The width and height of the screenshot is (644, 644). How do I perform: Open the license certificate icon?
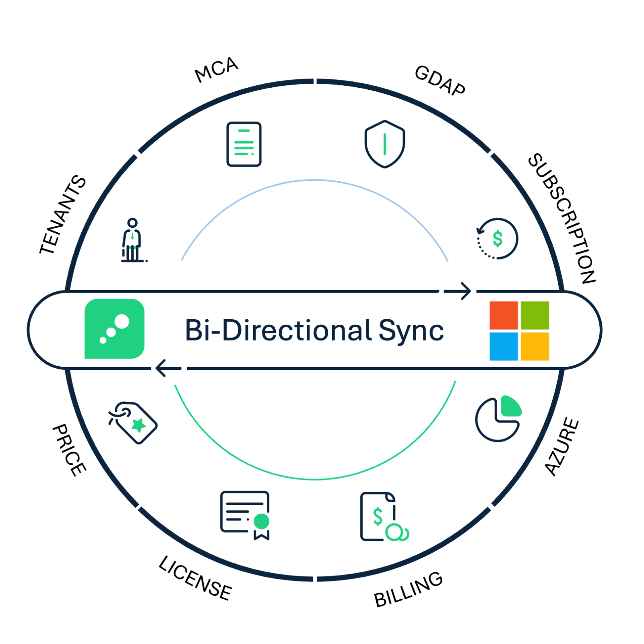tap(245, 515)
